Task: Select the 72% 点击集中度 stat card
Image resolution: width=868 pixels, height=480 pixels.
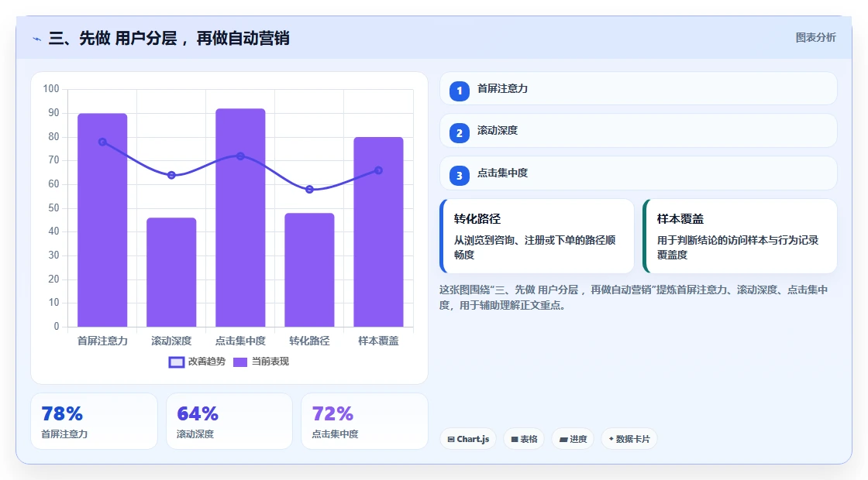Action: pos(364,421)
